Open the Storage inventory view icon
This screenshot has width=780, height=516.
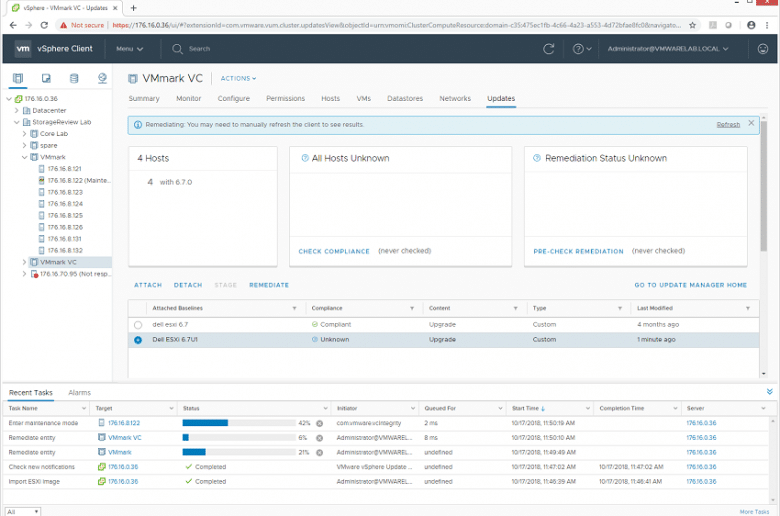(74, 78)
